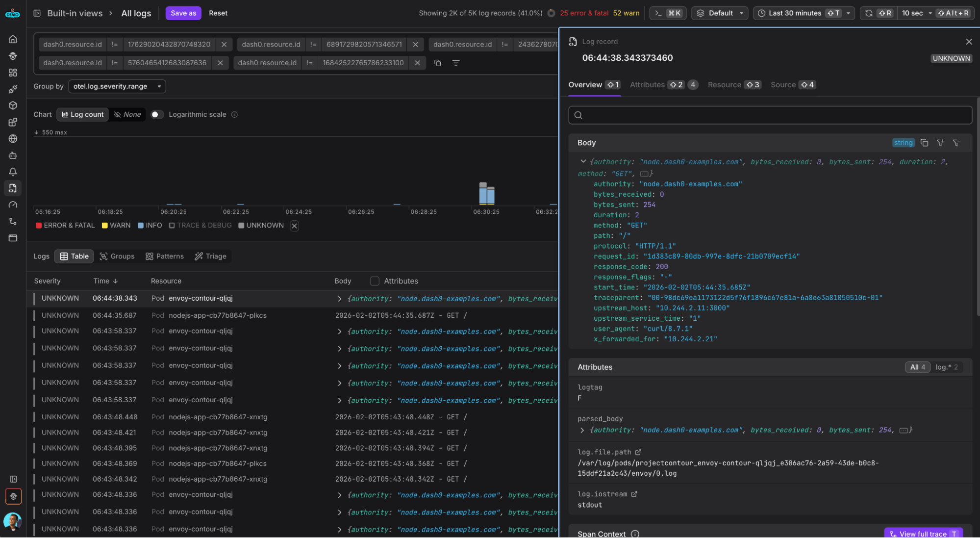This screenshot has width=980, height=538.
Task: Click the log count bar near 06:30:25
Action: (x=486, y=194)
